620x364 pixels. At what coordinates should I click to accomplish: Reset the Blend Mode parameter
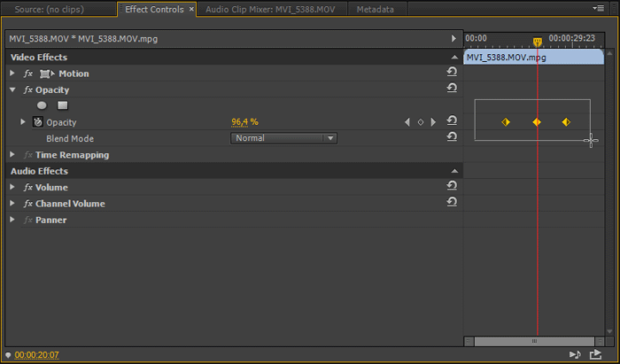(x=452, y=136)
